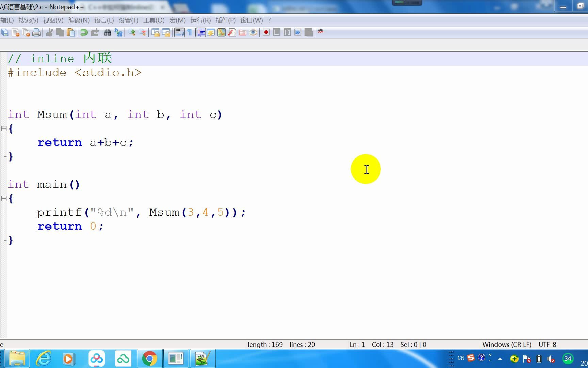Viewport: 588px width, 368px height.
Task: Run the macro multiple times icon
Action: point(298,32)
